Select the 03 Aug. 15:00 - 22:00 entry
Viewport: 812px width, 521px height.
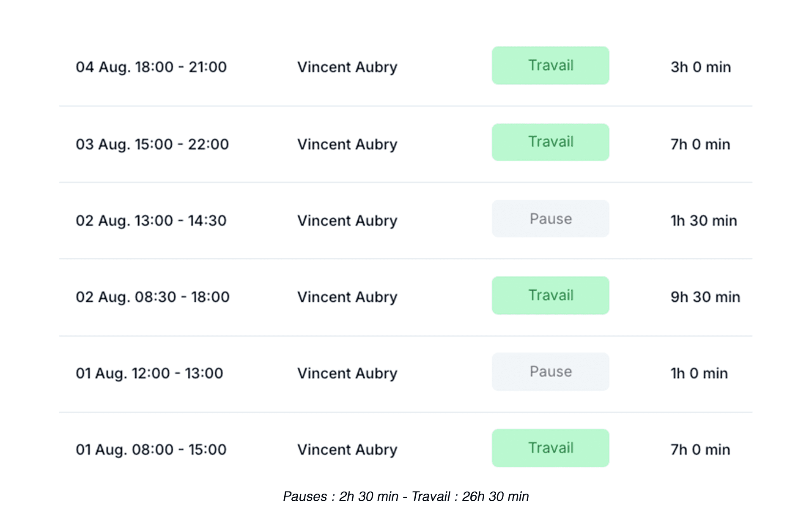pyautogui.click(x=152, y=145)
